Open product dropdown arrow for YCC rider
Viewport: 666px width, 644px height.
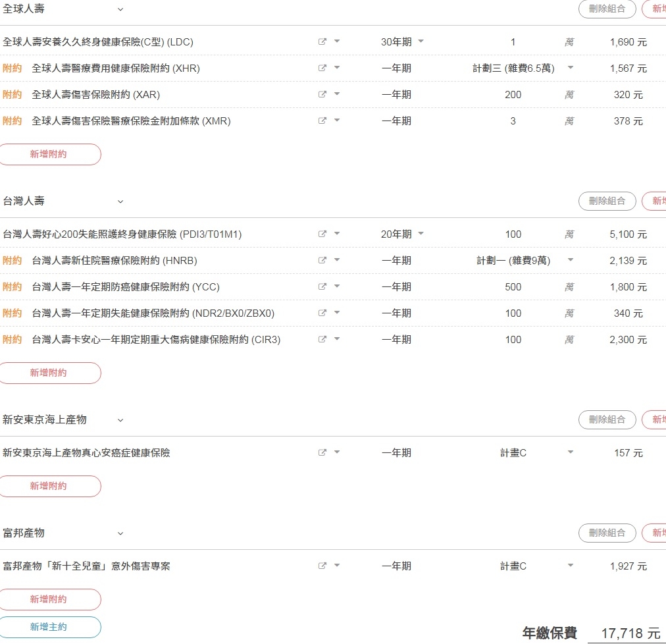[x=337, y=286]
